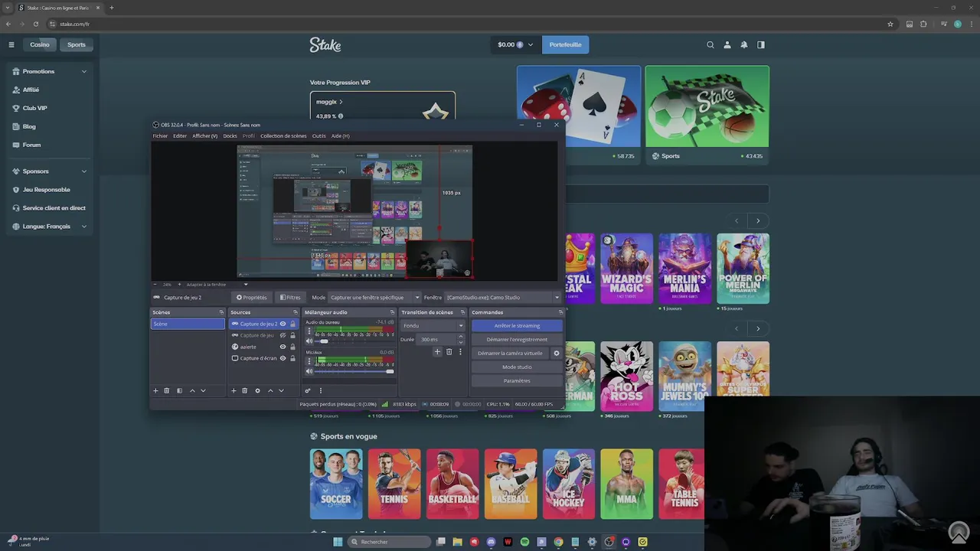This screenshot has height=551, width=980.
Task: Delete selected scene with Scènes trash icon
Action: (167, 391)
